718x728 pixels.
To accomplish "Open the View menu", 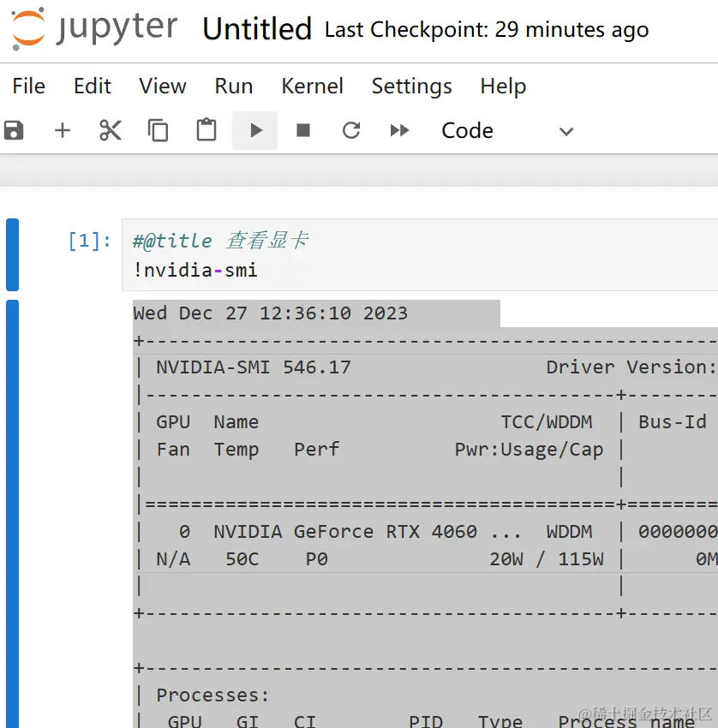I will 163,87.
